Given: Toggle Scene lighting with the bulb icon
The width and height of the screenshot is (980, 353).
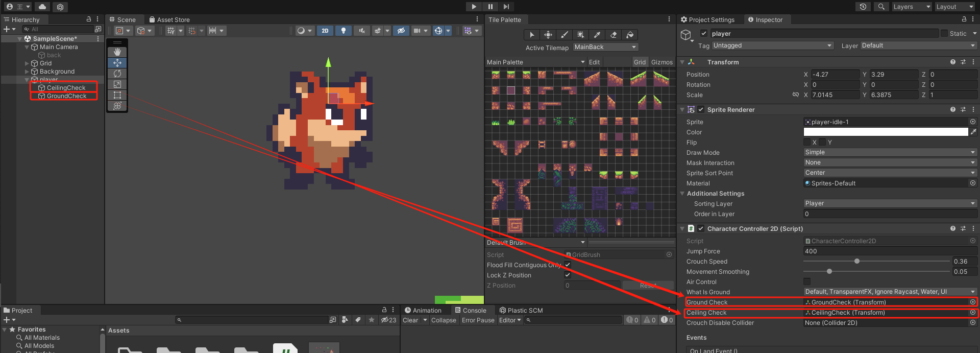Looking at the screenshot, I should coord(344,31).
